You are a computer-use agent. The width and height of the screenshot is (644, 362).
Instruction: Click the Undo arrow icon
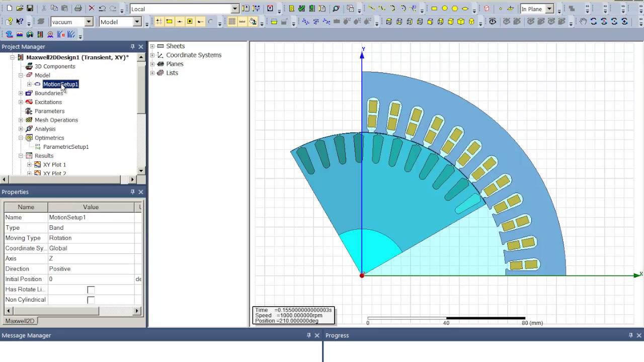point(102,9)
